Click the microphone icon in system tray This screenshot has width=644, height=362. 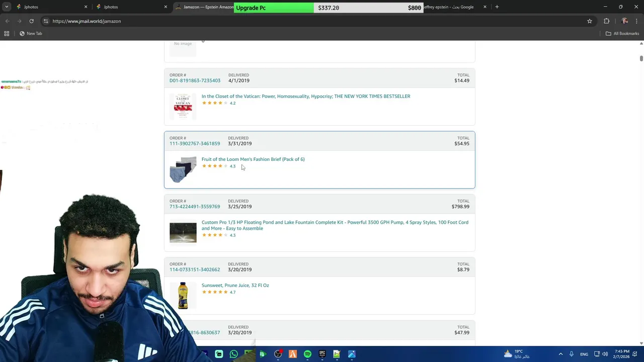pyautogui.click(x=572, y=354)
